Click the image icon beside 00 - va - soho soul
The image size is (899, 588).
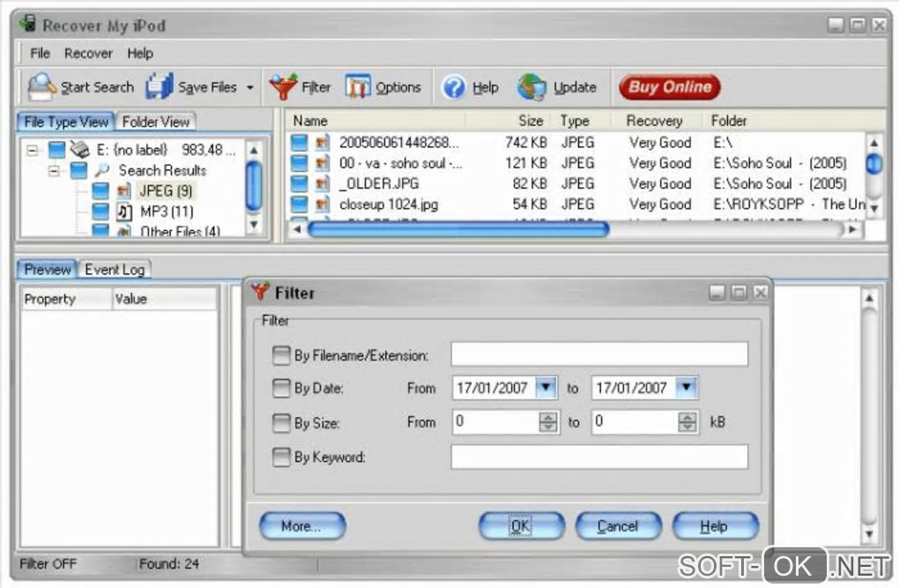point(323,163)
